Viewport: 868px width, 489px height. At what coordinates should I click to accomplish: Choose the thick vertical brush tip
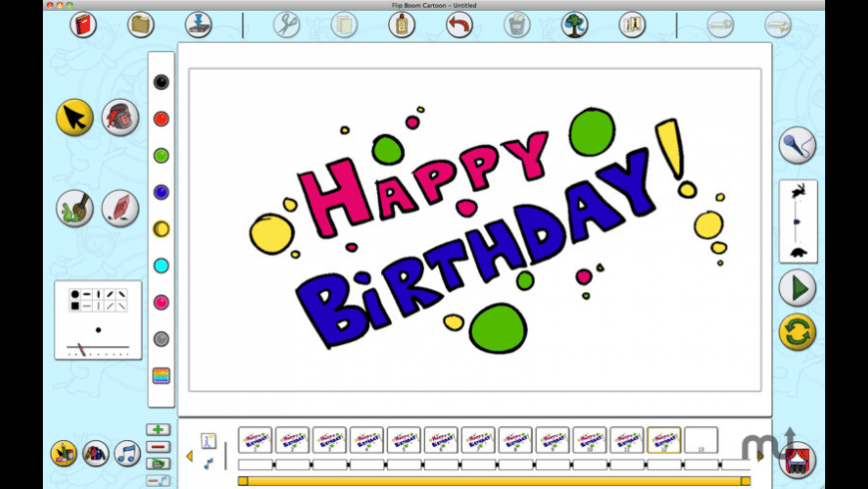point(99,294)
